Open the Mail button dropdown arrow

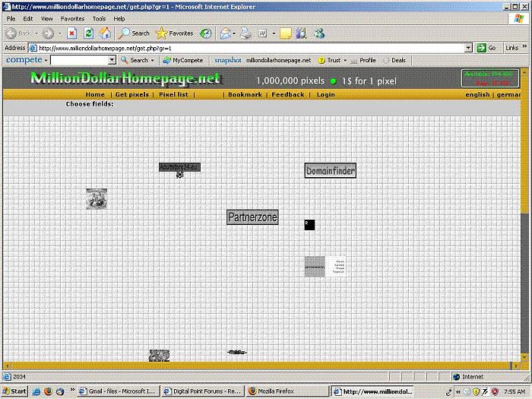tap(234, 33)
